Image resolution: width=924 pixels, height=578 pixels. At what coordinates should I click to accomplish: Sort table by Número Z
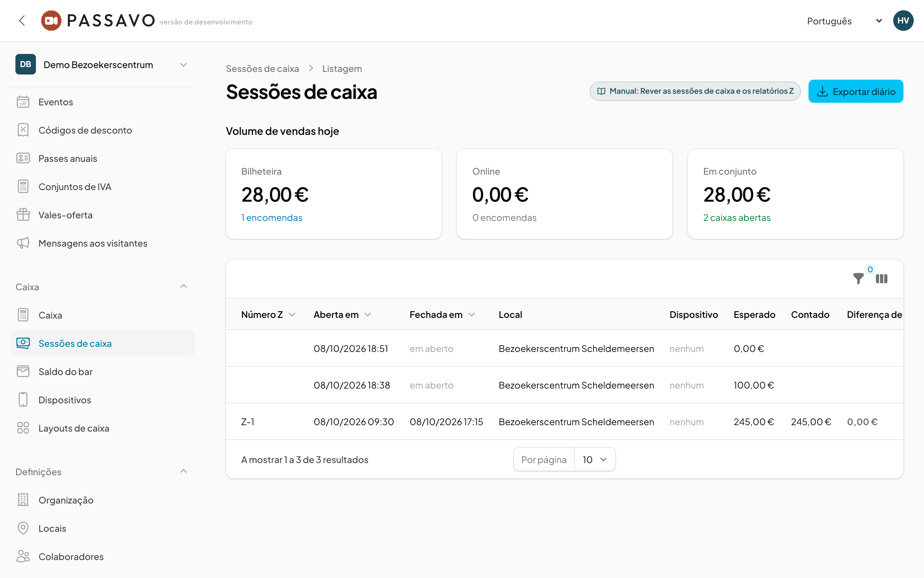point(268,315)
